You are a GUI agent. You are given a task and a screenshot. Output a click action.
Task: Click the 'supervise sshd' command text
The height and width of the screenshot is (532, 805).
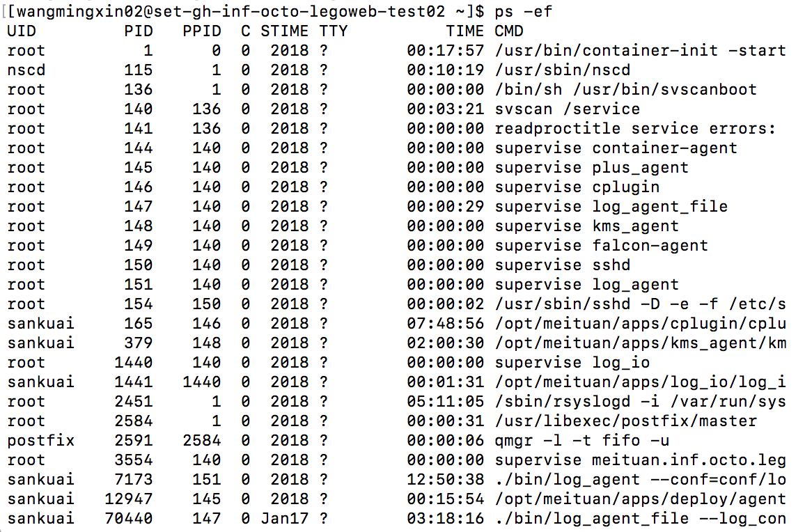(562, 265)
